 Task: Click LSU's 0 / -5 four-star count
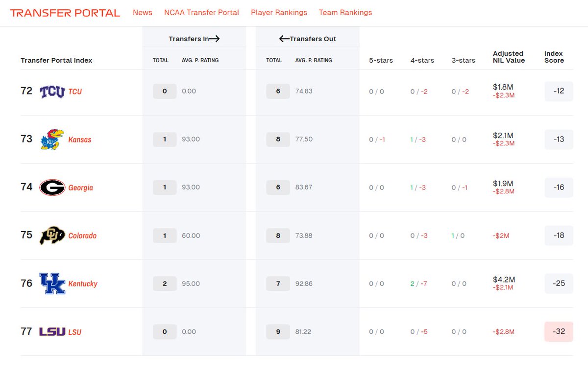(x=419, y=331)
